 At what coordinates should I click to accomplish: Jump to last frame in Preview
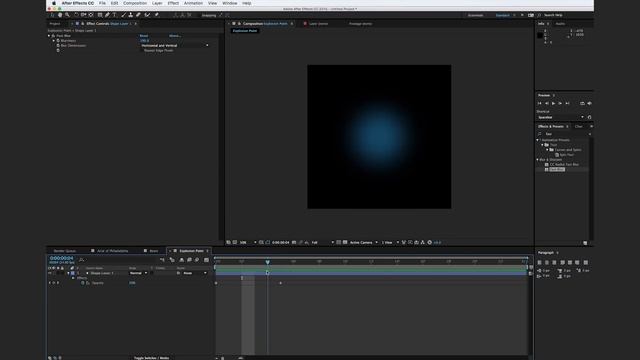[x=567, y=104]
